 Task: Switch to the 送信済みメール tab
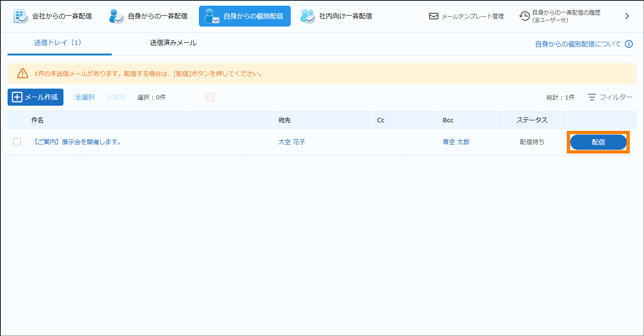(x=173, y=43)
